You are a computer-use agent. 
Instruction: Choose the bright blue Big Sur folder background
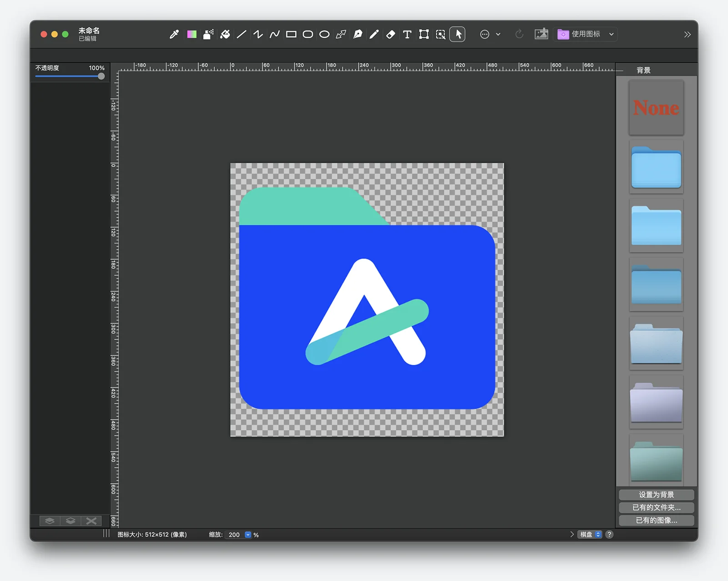pyautogui.click(x=656, y=167)
